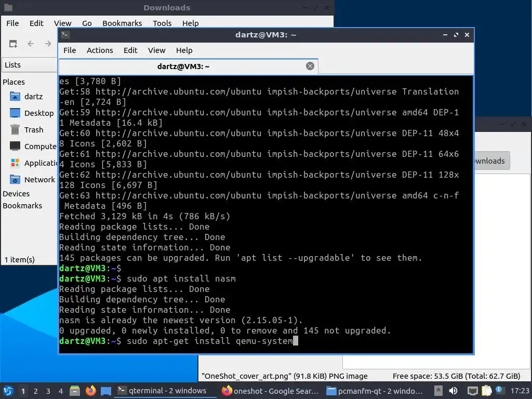Click the 'sudo apt install nasm' command line

(x=147, y=278)
